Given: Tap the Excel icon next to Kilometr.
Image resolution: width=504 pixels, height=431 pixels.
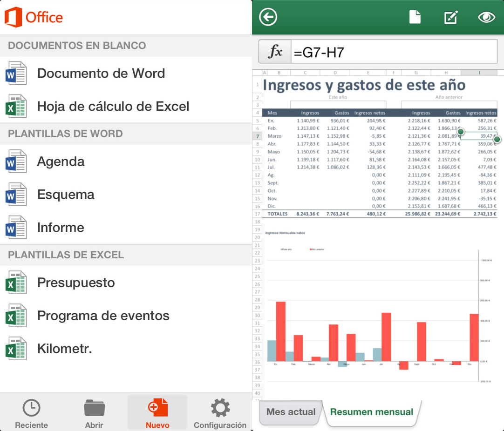Looking at the screenshot, I should pos(16,349).
